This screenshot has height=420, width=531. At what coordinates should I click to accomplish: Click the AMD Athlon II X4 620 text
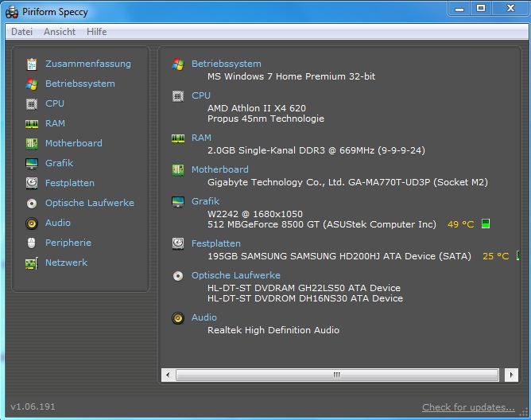[256, 108]
